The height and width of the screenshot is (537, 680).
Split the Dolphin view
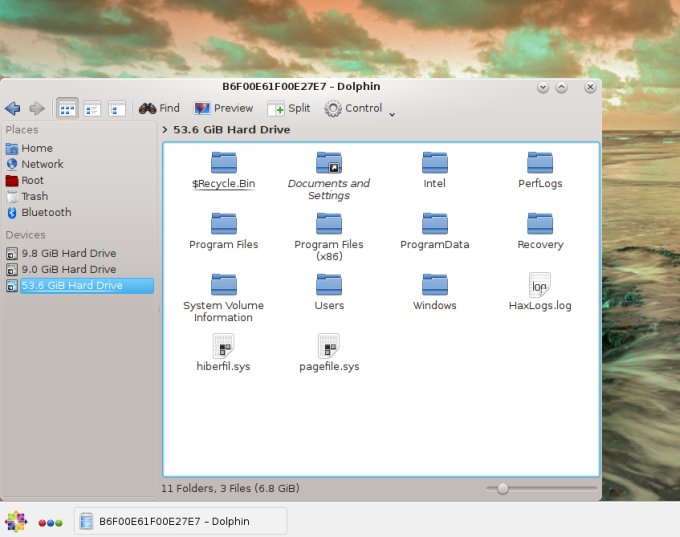pyautogui.click(x=288, y=108)
